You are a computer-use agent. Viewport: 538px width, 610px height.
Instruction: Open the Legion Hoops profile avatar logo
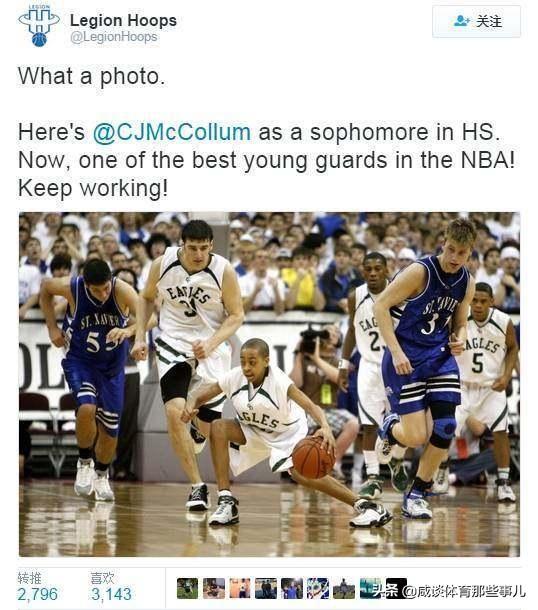(x=39, y=26)
